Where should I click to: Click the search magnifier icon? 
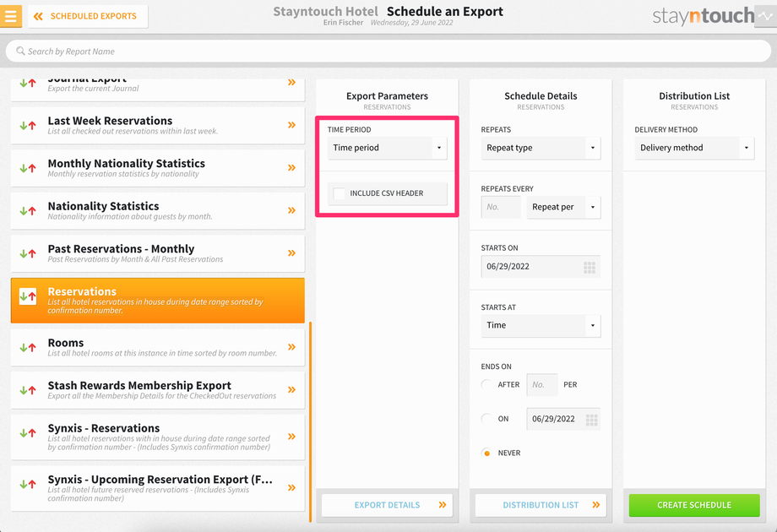tap(20, 51)
